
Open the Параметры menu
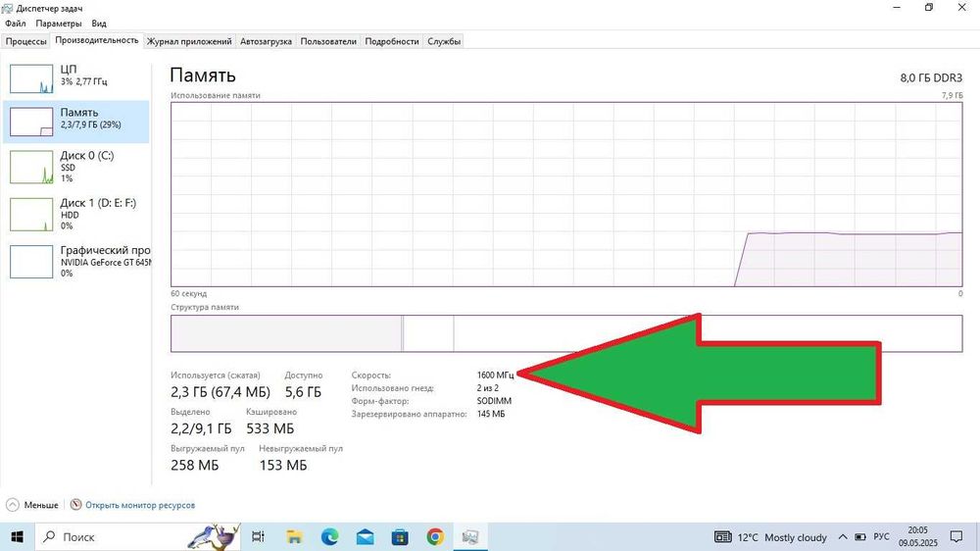coord(58,24)
